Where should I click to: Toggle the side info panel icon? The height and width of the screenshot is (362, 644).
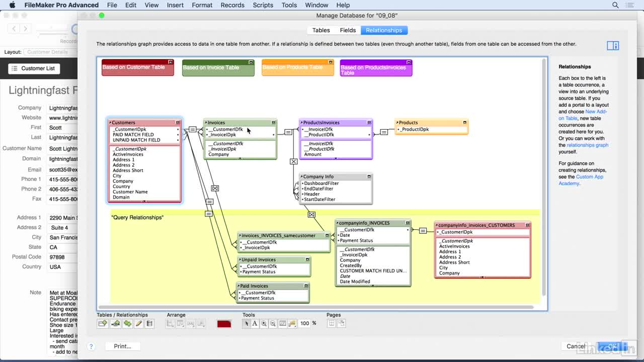pyautogui.click(x=613, y=46)
